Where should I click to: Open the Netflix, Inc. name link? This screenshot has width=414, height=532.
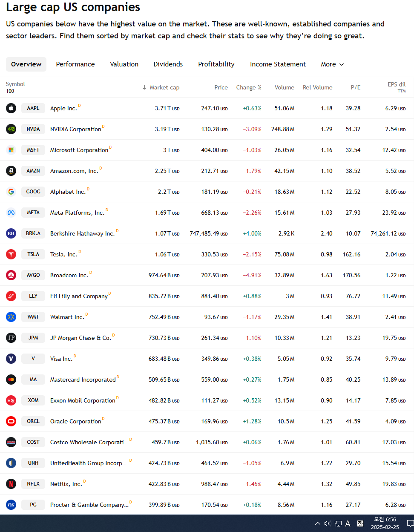pyautogui.click(x=66, y=484)
